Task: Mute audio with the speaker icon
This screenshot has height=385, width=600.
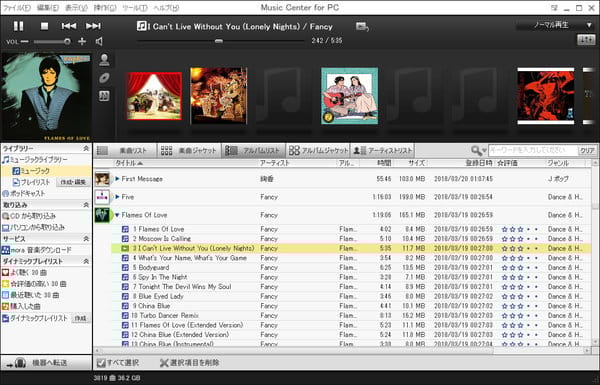Action: click(99, 41)
